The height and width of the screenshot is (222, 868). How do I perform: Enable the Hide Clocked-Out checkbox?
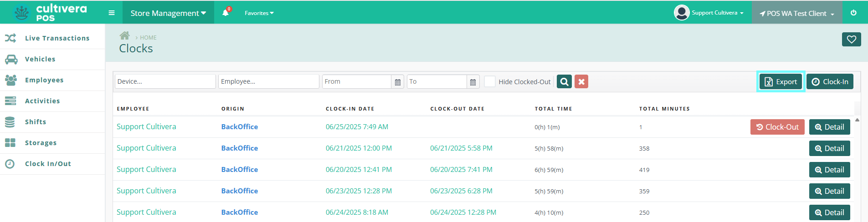[x=490, y=81]
